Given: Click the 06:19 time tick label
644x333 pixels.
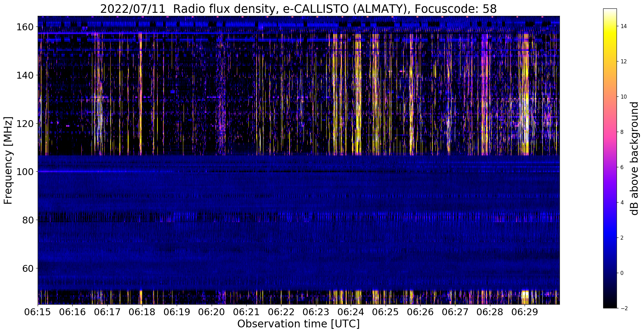Looking at the screenshot, I should point(177,312).
